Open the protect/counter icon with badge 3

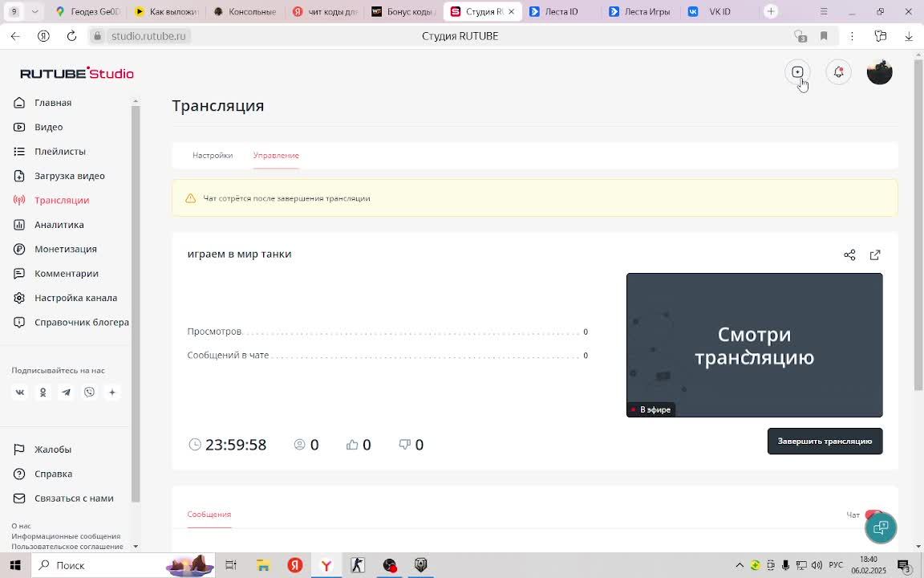(x=800, y=36)
